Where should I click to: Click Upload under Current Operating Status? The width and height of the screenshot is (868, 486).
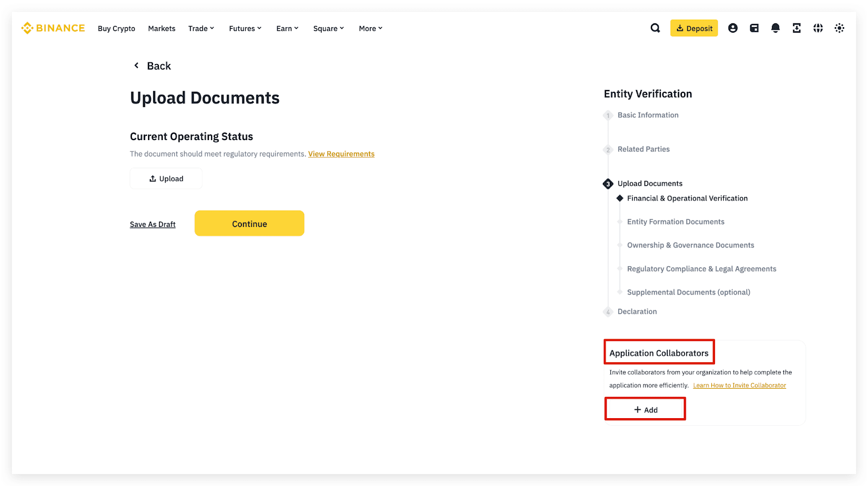click(x=166, y=179)
